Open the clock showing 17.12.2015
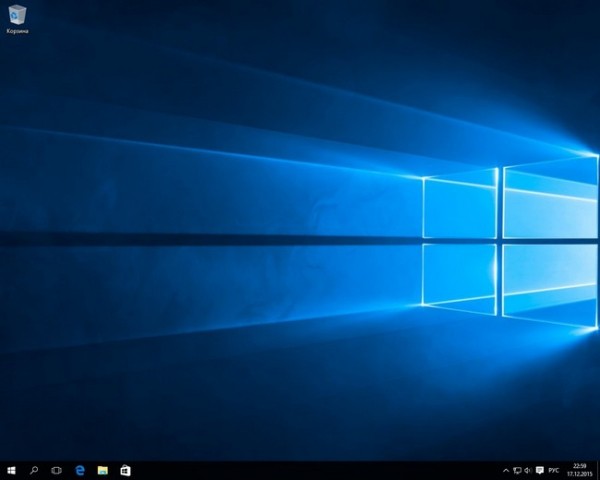Image resolution: width=600 pixels, height=480 pixels. [x=579, y=470]
